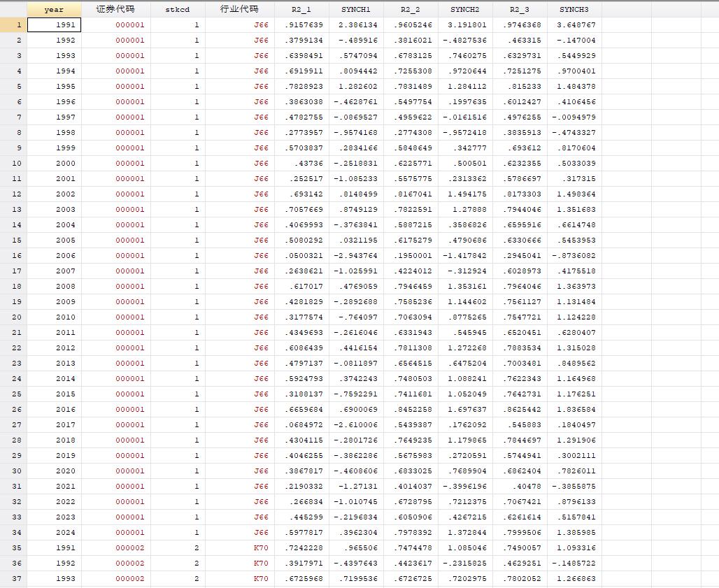The width and height of the screenshot is (719, 588).
Task: Click year cell 2000
Action: coord(54,163)
